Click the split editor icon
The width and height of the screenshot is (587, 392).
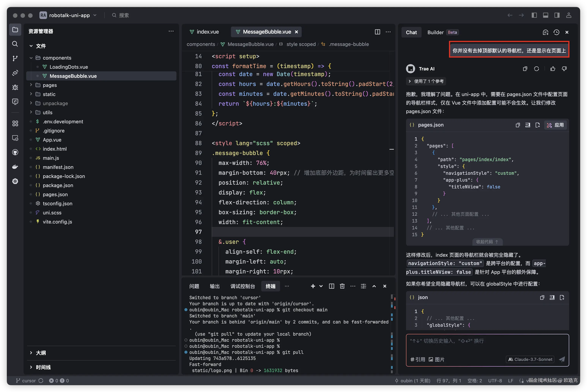(x=377, y=32)
